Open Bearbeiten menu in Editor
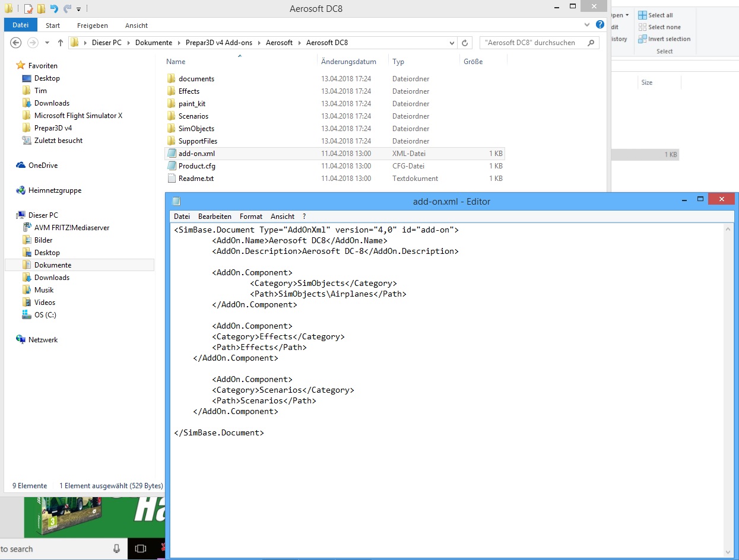 (x=215, y=217)
